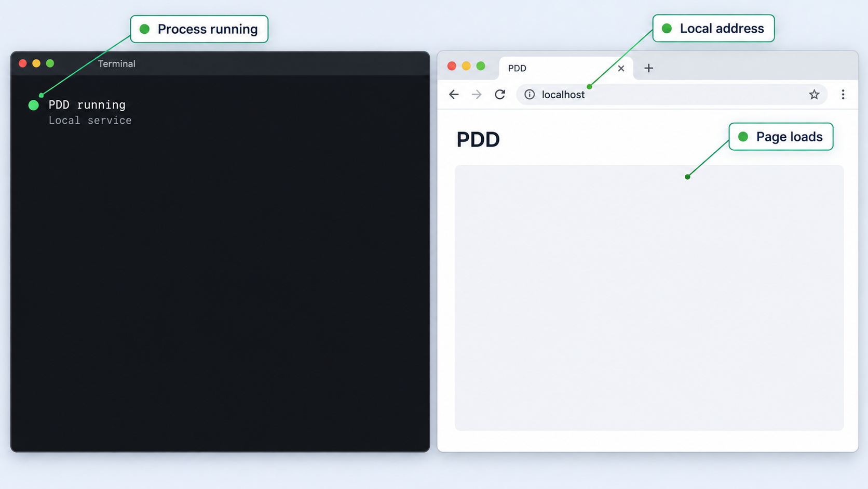Maximize the browser window with green button

pos(481,66)
